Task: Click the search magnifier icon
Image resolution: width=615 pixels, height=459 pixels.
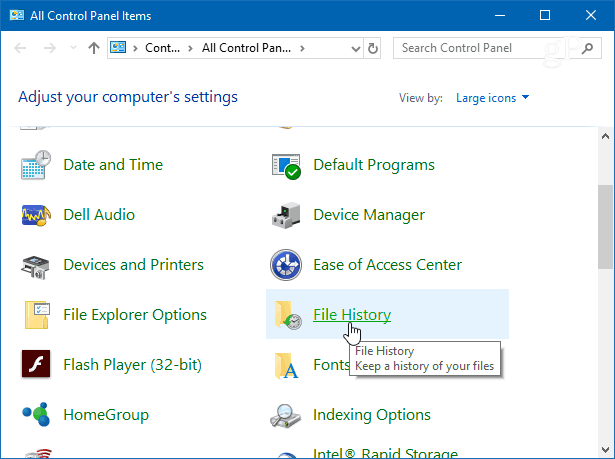Action: coord(587,48)
